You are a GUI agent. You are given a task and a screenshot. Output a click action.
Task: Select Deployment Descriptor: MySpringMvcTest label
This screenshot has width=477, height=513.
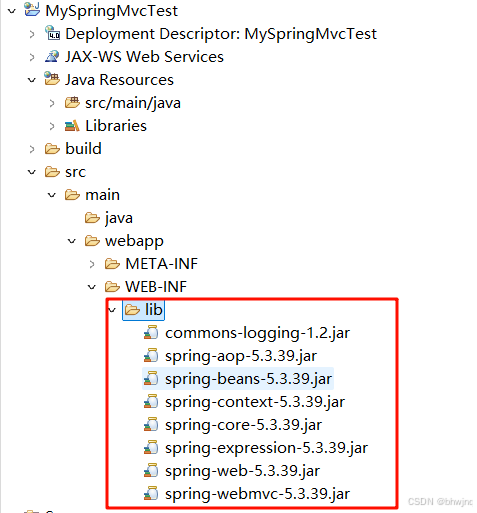pyautogui.click(x=221, y=34)
